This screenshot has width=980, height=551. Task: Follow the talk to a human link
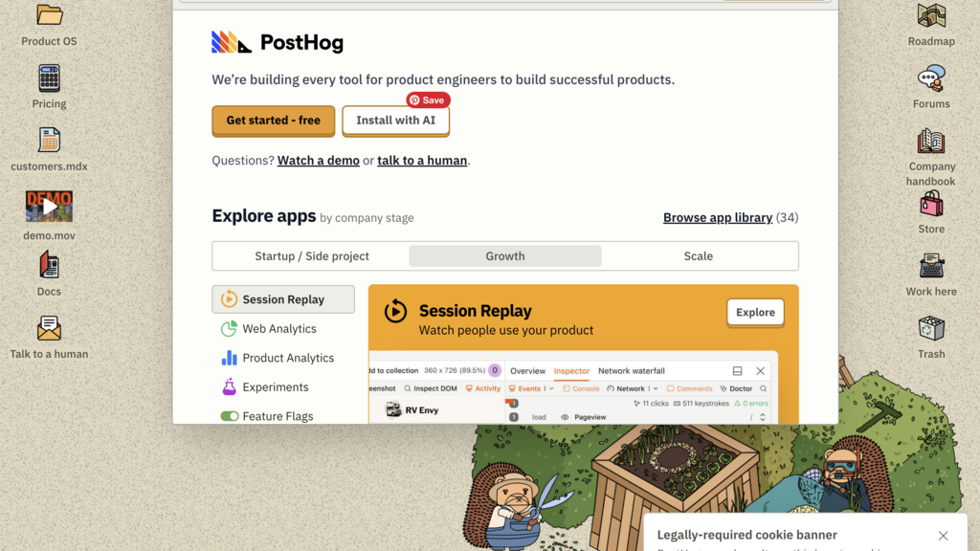point(422,161)
